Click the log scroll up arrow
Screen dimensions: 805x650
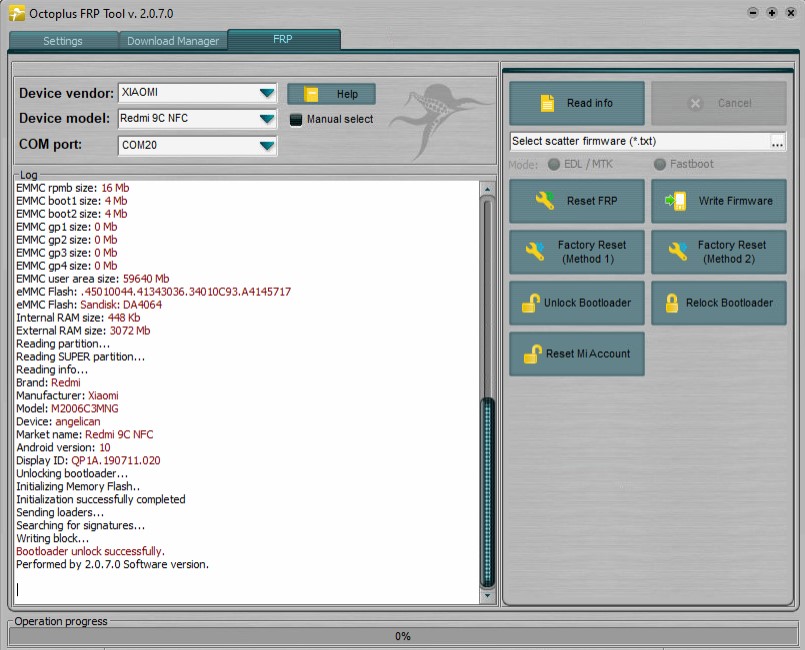(x=487, y=189)
